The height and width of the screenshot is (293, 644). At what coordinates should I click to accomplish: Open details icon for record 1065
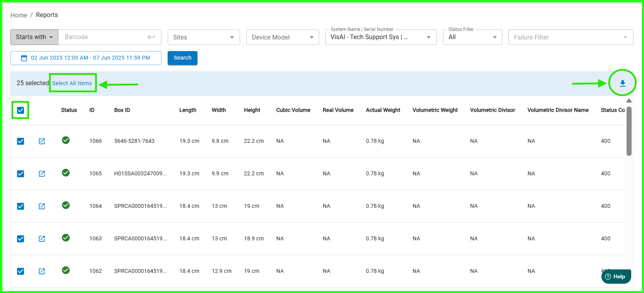coord(42,174)
